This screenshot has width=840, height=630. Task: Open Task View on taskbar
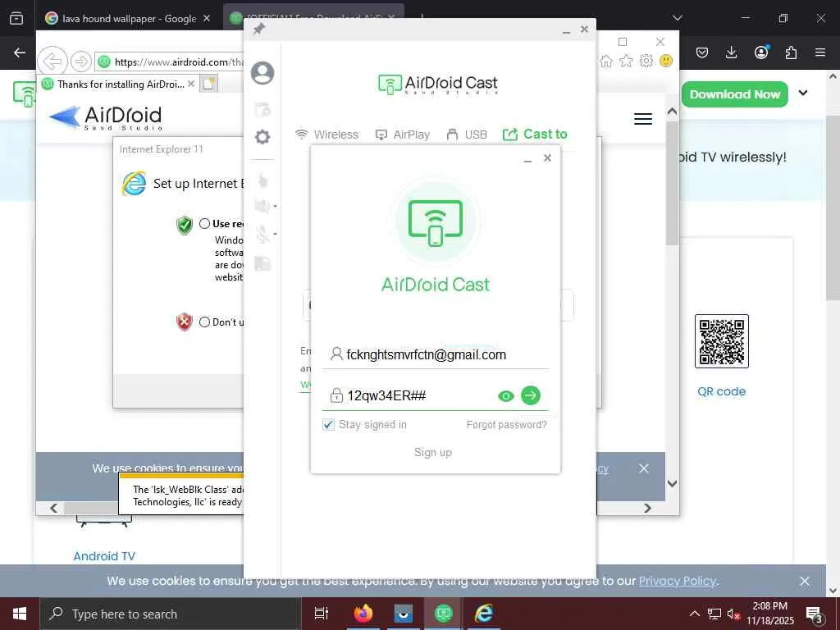click(321, 614)
